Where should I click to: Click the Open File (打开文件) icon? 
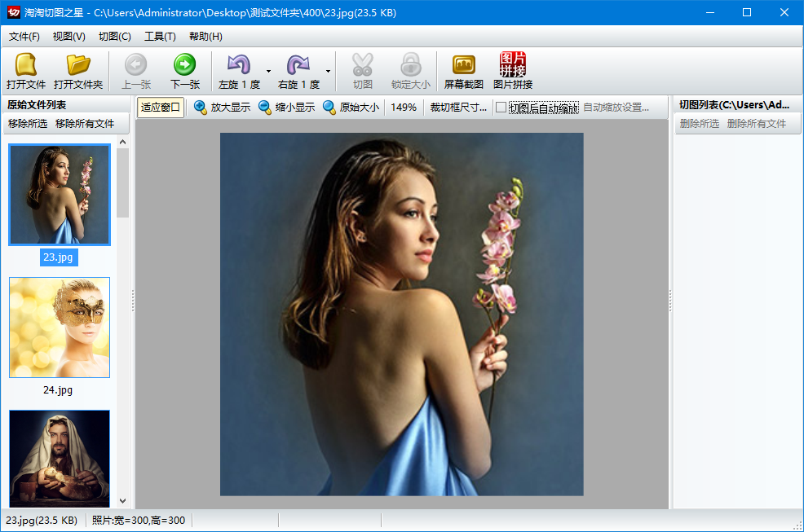26,65
